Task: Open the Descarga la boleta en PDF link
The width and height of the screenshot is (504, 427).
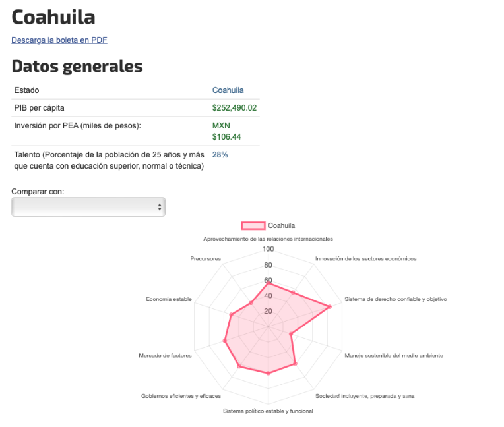Action: 59,40
